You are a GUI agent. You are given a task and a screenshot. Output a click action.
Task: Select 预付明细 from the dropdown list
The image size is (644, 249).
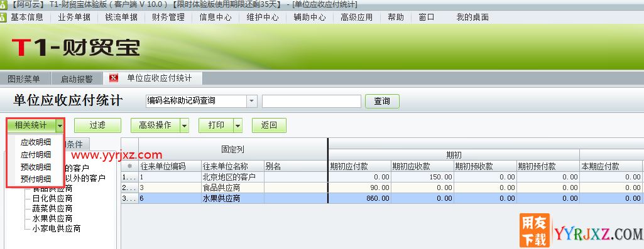coord(36,179)
